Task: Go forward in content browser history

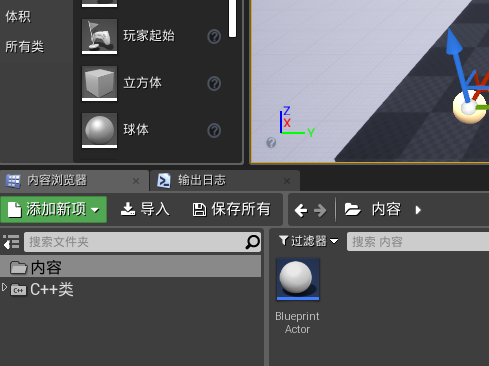Action: (x=320, y=210)
